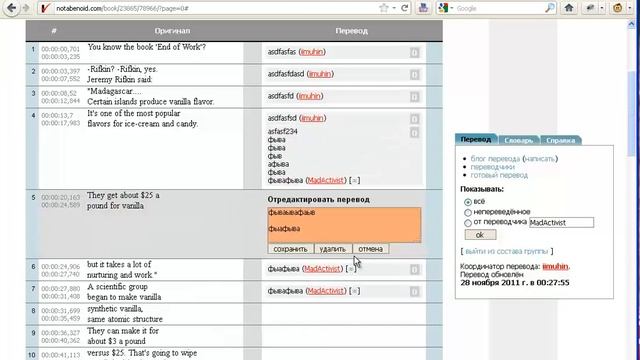Click rating box beside 'asfasf234' translation
Image resolution: width=640 pixels, height=360 pixels.
point(414,133)
